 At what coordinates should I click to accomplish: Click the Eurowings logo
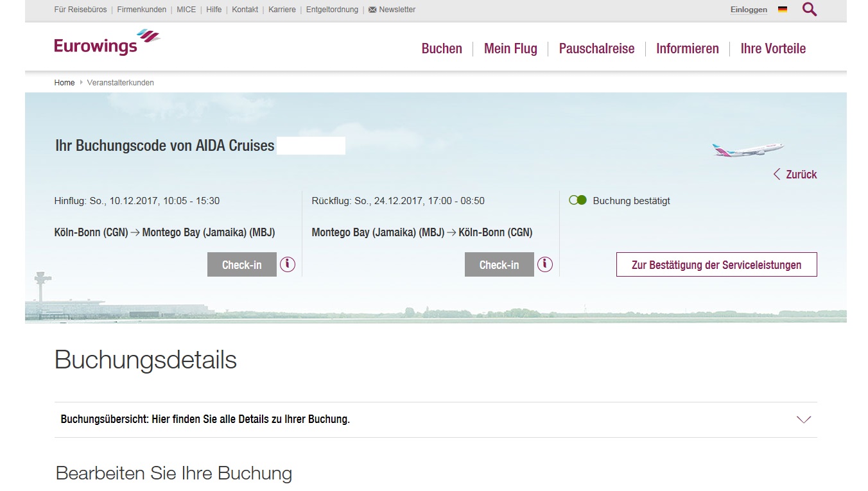click(107, 43)
